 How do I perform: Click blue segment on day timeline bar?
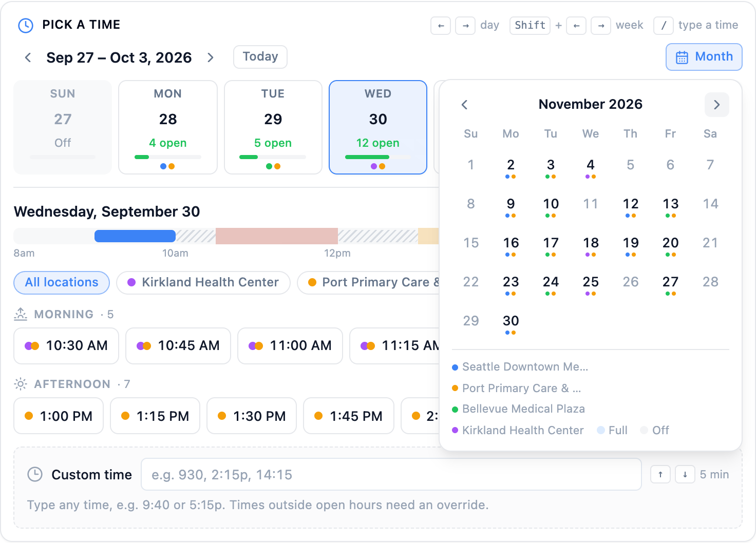click(x=135, y=236)
